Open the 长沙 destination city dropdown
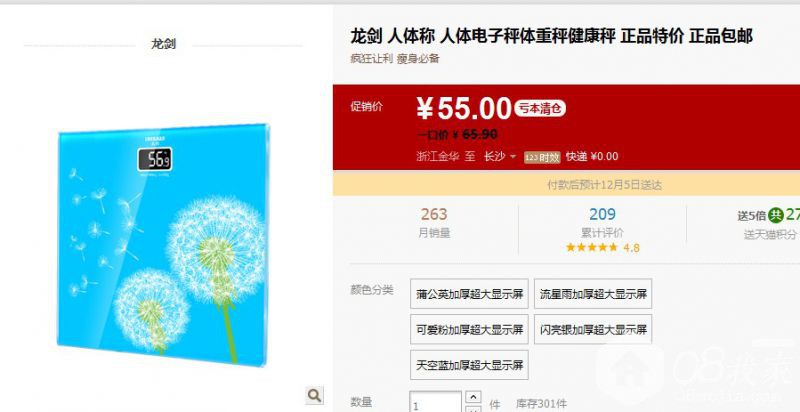Screen dimensions: 800x412 500,157
